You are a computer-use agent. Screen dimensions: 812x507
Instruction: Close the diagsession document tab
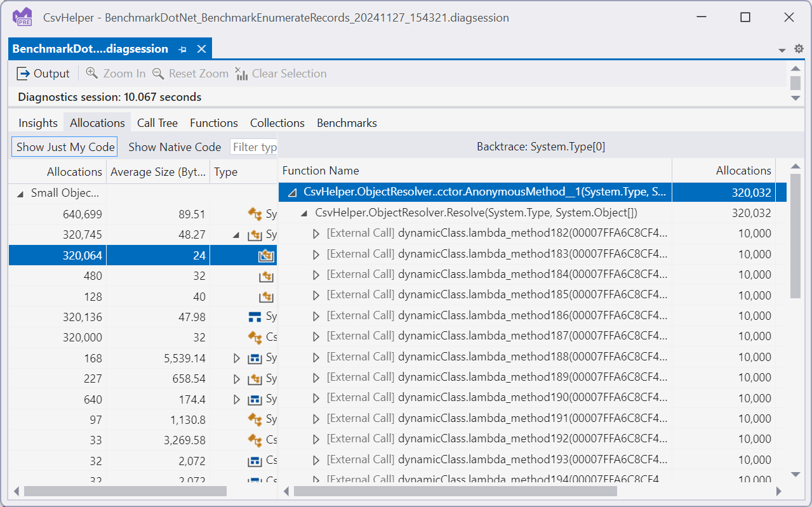tap(201, 49)
